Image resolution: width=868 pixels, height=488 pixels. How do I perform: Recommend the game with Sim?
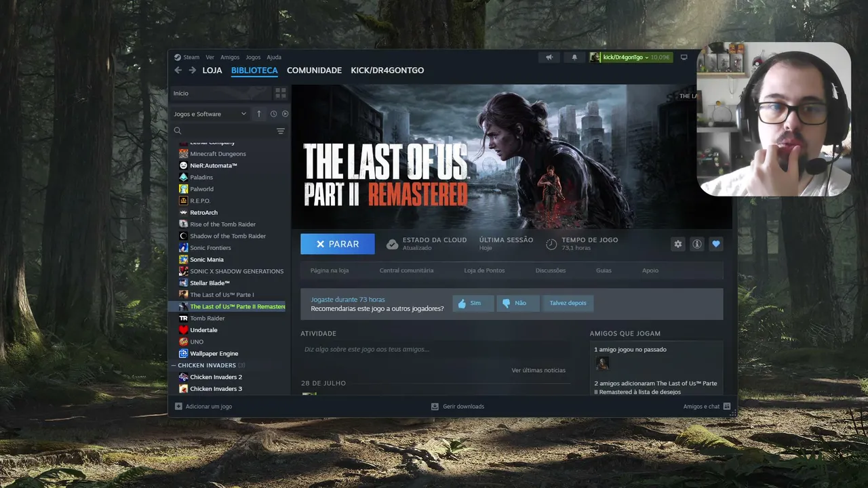click(x=473, y=303)
